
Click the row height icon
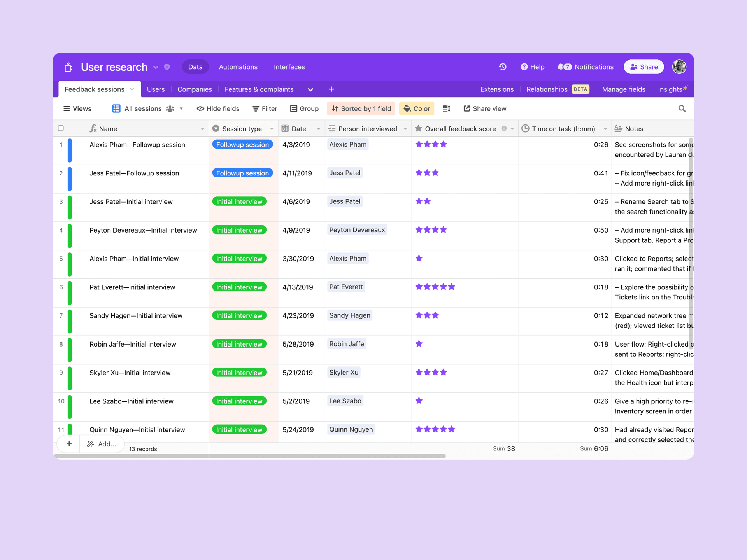pyautogui.click(x=447, y=108)
